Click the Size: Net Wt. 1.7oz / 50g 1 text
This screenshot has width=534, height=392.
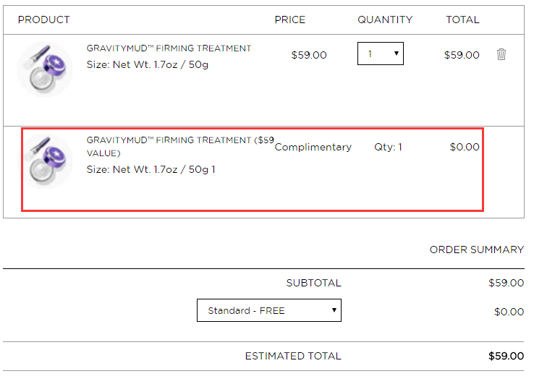151,169
